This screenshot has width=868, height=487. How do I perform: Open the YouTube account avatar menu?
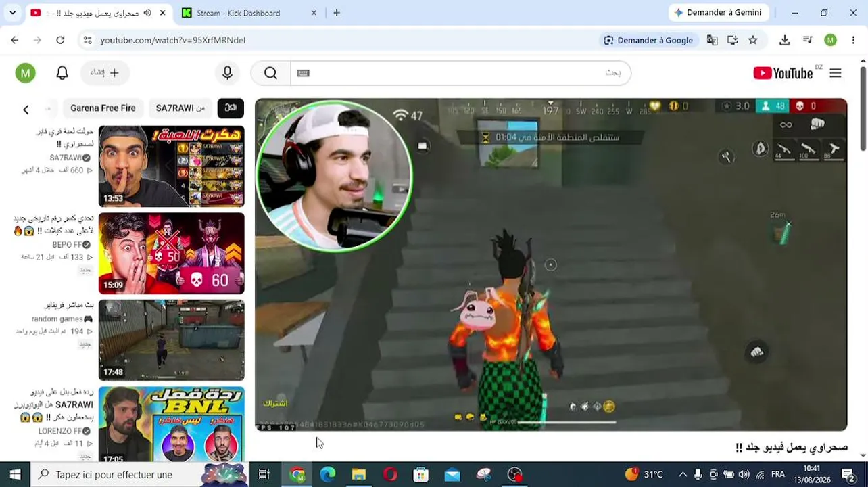26,73
